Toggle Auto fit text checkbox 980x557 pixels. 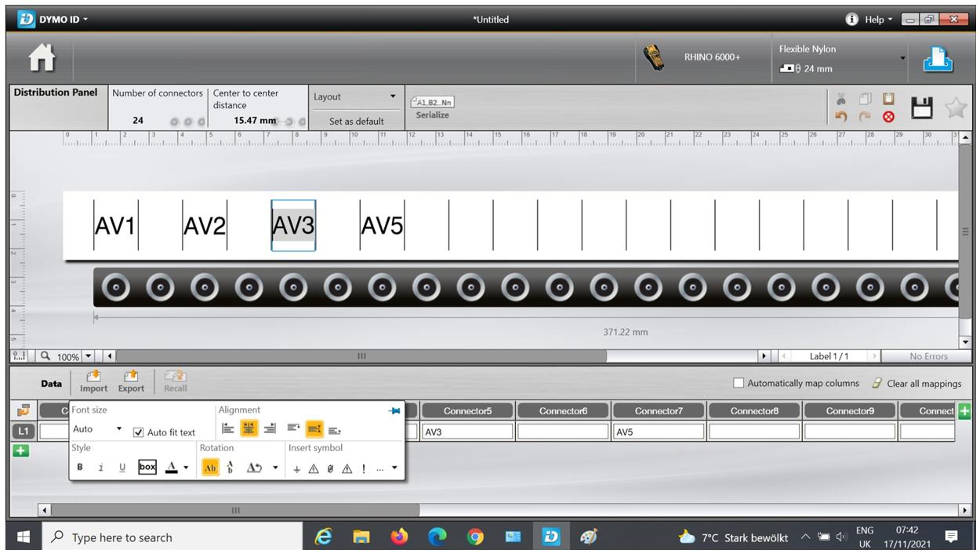click(x=139, y=432)
